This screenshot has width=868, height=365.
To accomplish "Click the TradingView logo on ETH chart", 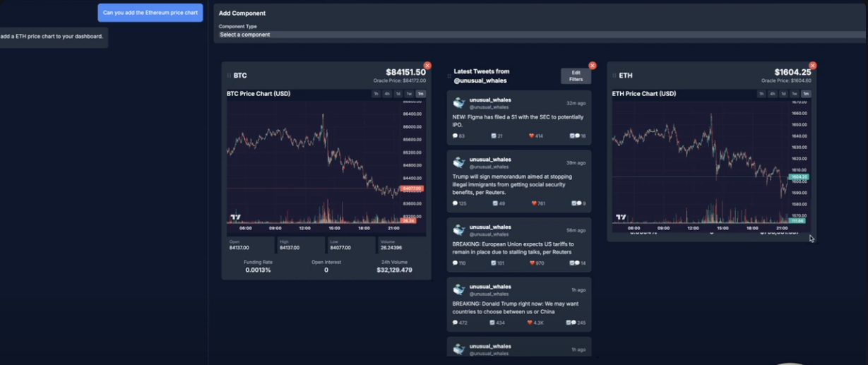I will click(621, 217).
